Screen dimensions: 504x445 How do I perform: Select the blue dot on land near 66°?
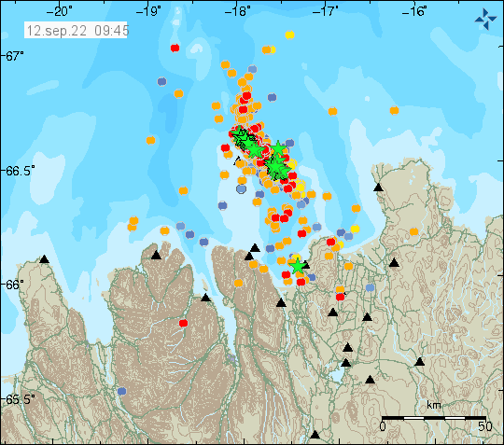click(371, 287)
